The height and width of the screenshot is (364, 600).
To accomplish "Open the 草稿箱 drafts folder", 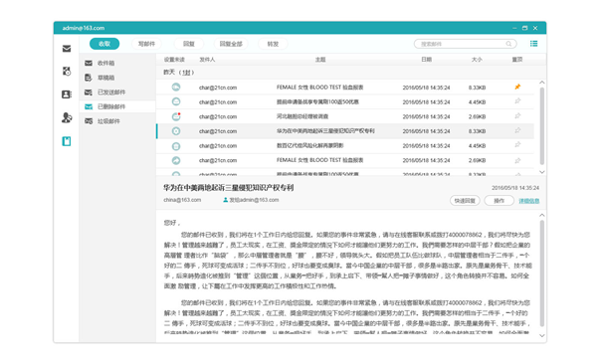I will click(117, 78).
